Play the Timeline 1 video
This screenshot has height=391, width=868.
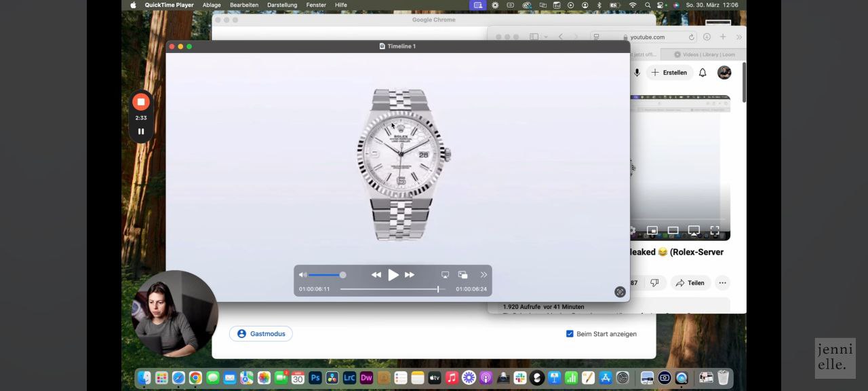click(x=393, y=275)
